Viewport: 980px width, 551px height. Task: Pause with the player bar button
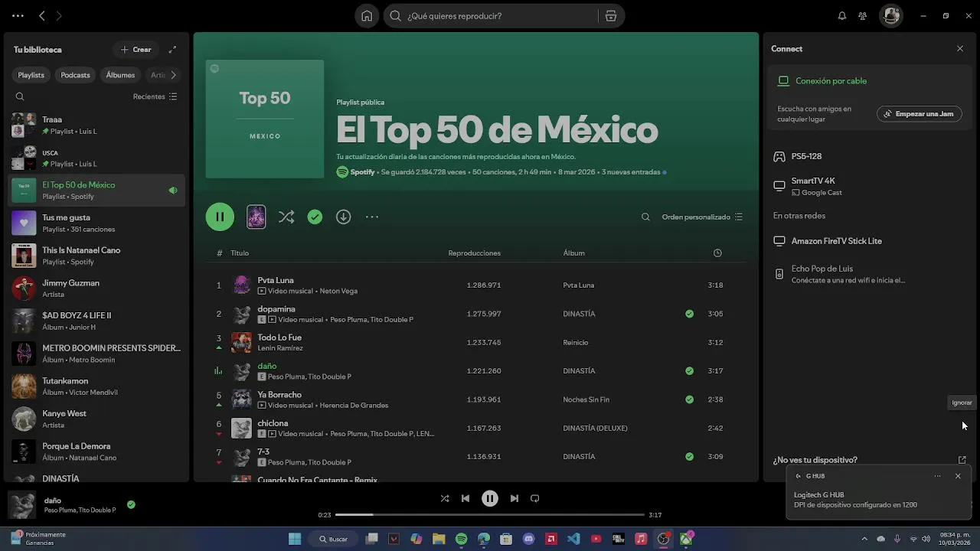point(490,498)
